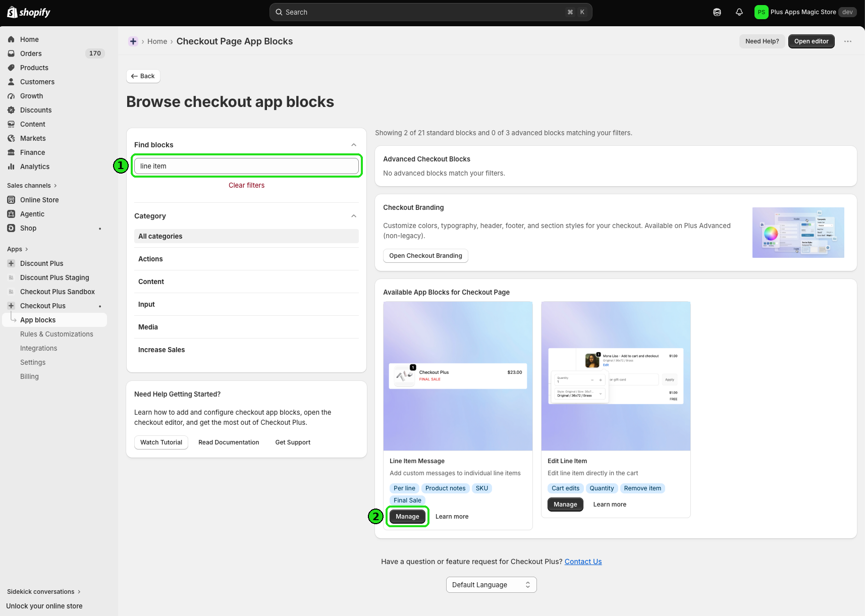Click the Back button

(x=143, y=76)
